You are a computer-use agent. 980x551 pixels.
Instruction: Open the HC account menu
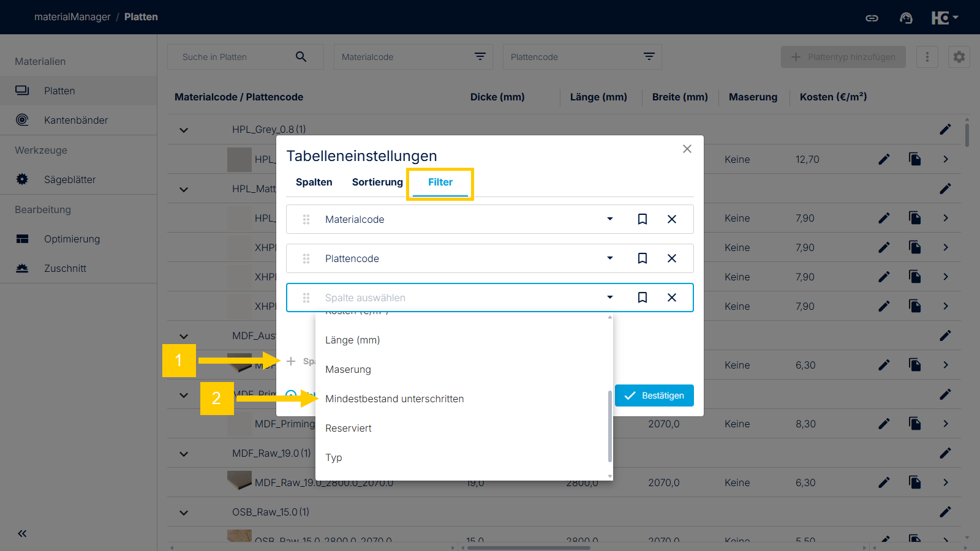[x=944, y=18]
